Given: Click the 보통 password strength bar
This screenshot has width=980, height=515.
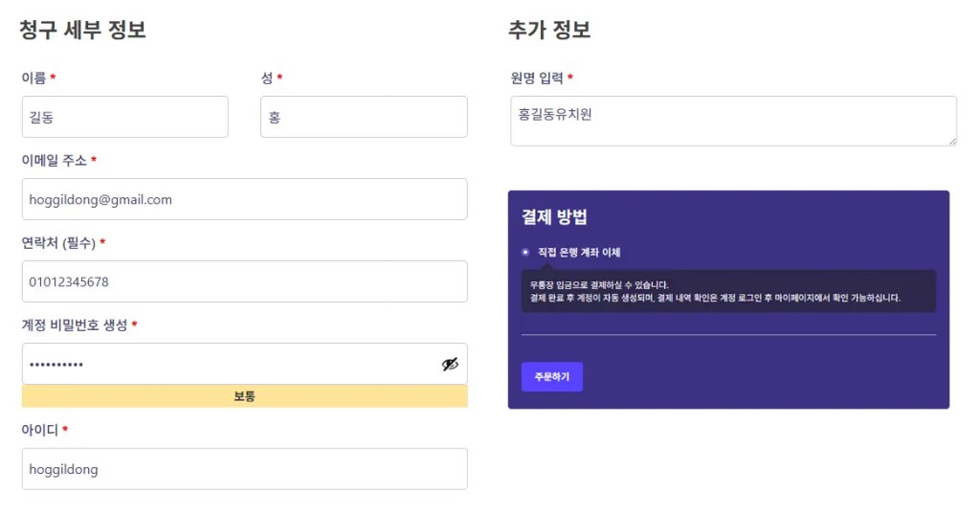Looking at the screenshot, I should point(244,396).
